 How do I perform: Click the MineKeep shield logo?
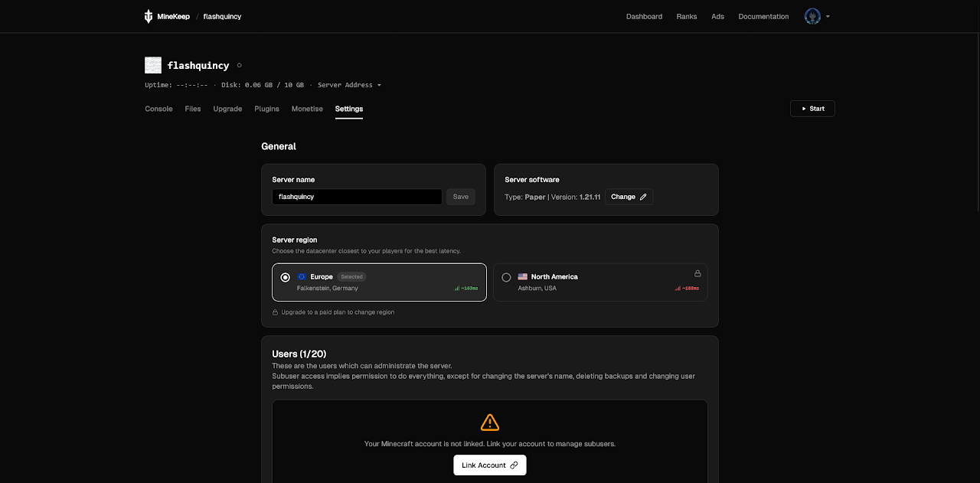click(x=148, y=15)
